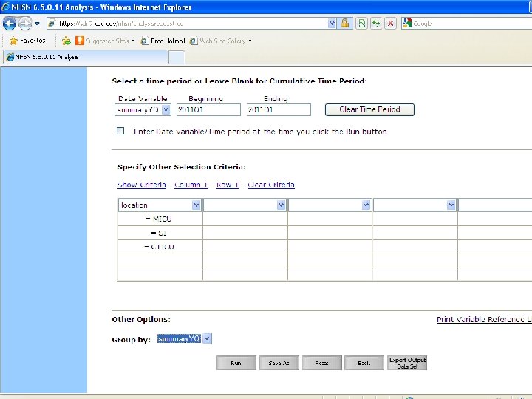532x399 pixels.
Task: Expand the address bar history dropdown
Action: 332,24
